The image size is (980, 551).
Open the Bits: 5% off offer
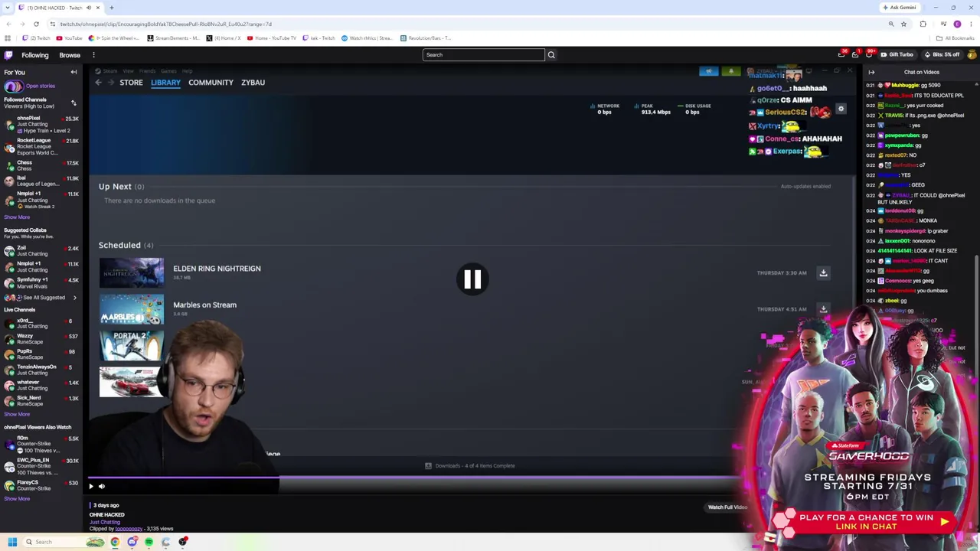[942, 55]
